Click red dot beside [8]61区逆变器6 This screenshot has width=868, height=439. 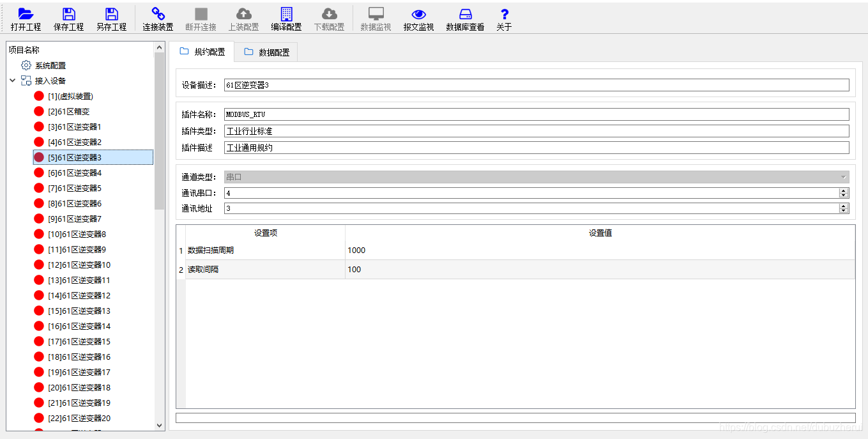click(x=39, y=203)
